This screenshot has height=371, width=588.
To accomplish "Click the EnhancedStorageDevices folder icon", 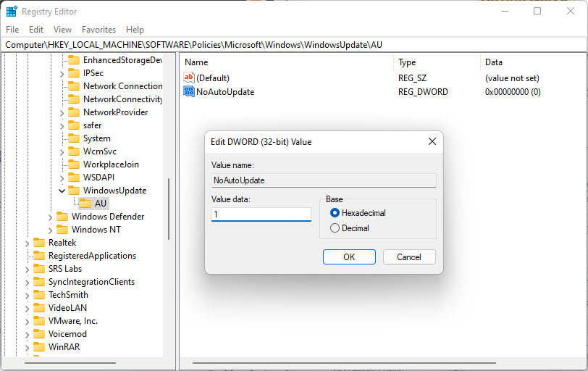I will pyautogui.click(x=74, y=60).
